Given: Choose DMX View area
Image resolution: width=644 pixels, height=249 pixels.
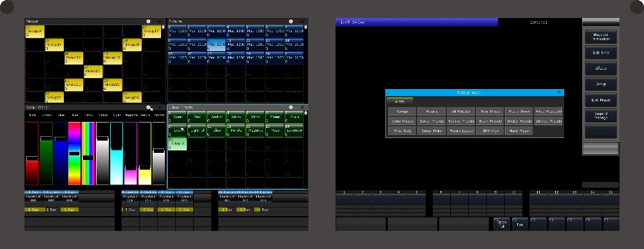Looking at the screenshot, I should pos(489,131).
